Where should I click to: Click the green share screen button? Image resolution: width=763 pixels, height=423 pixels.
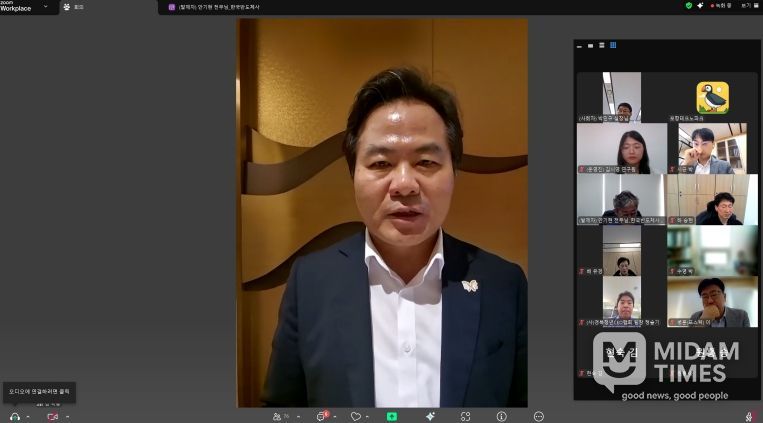(x=392, y=417)
